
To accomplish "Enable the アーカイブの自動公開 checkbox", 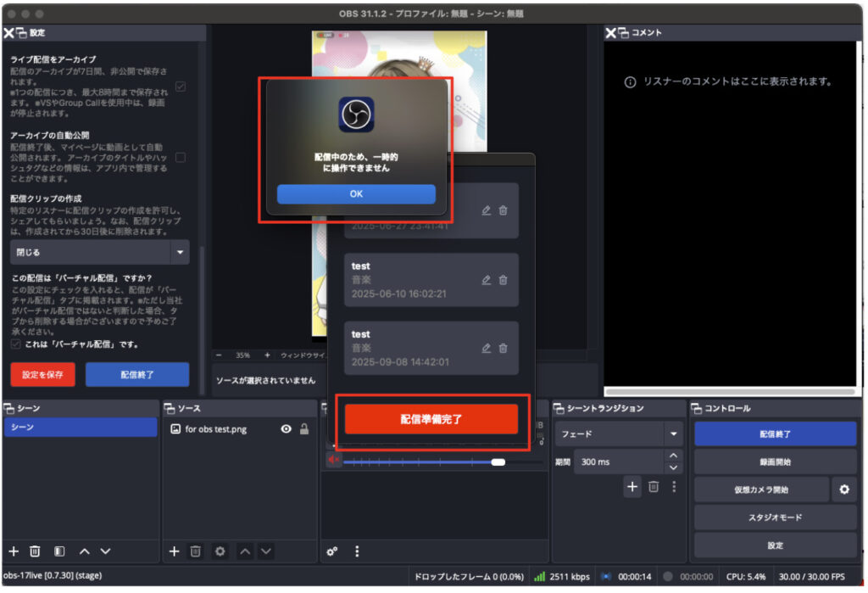I will 181,157.
